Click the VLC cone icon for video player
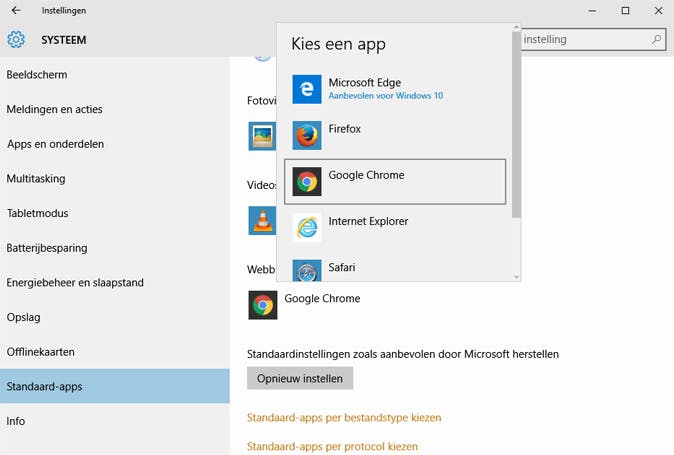 coord(262,220)
